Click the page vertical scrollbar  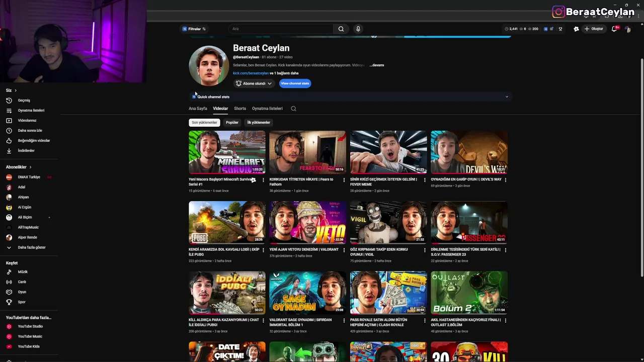(x=641, y=167)
